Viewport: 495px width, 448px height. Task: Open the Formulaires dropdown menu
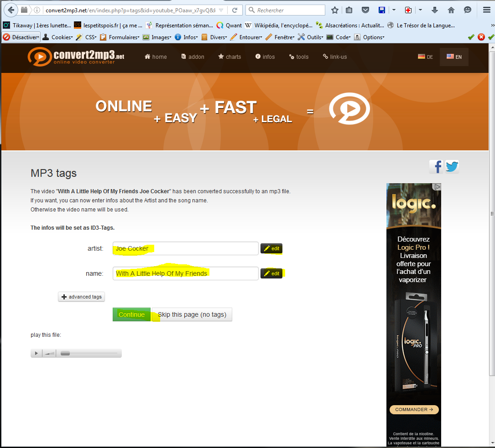tap(120, 37)
